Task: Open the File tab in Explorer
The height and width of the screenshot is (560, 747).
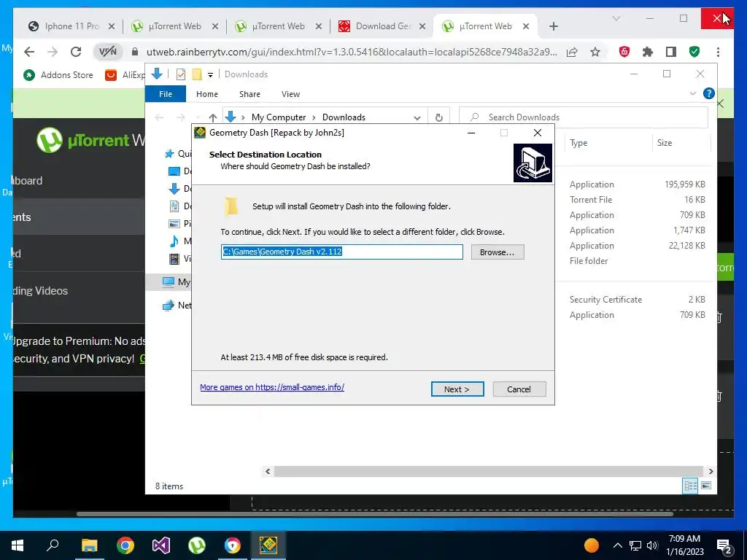Action: [166, 94]
